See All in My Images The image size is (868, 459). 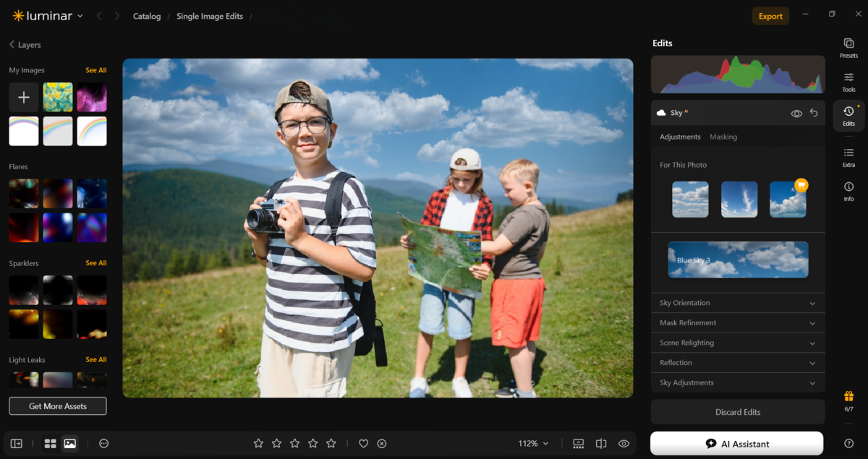96,70
